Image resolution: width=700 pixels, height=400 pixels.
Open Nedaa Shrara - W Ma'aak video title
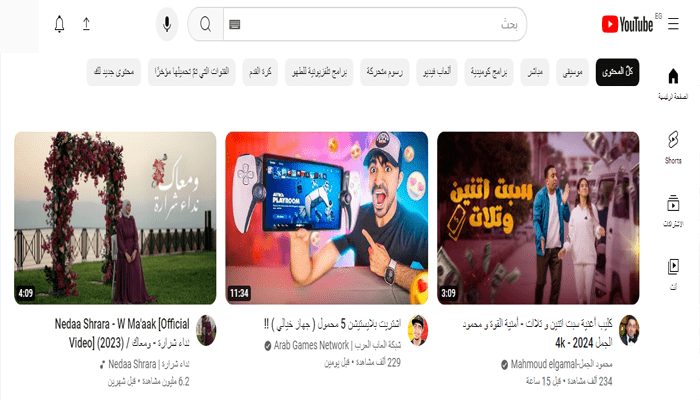coord(122,333)
